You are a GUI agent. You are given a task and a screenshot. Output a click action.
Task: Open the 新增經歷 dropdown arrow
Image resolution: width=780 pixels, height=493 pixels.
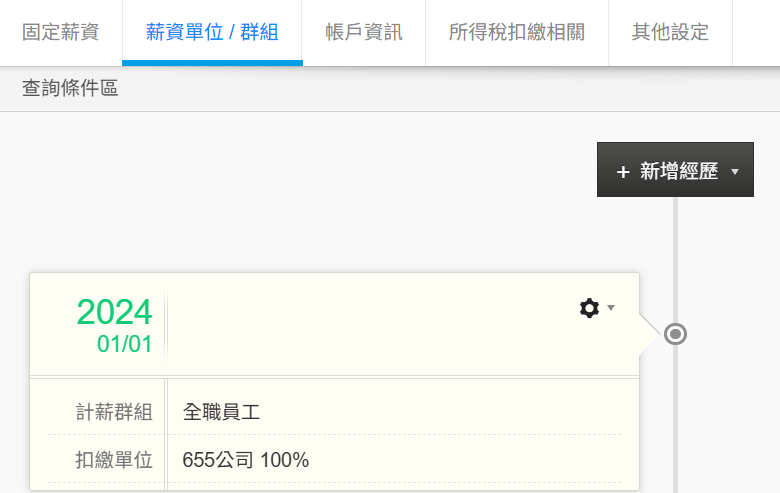tap(735, 172)
